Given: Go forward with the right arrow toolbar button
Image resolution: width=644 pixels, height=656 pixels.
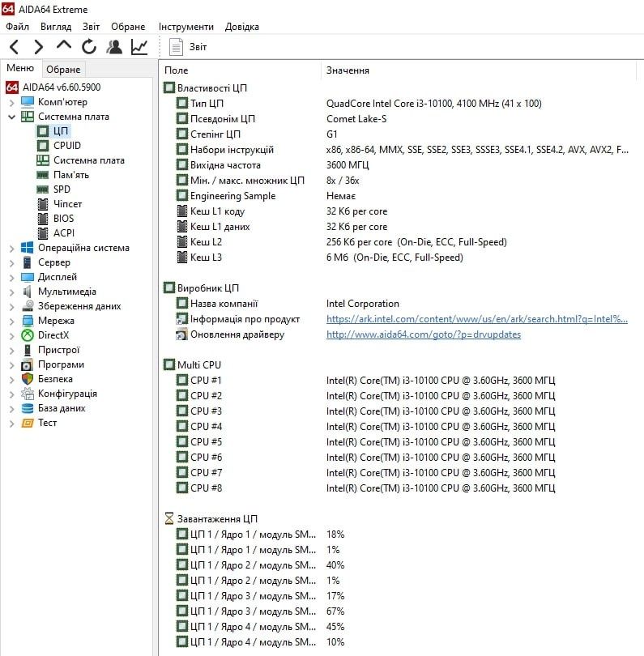Looking at the screenshot, I should [x=39, y=47].
